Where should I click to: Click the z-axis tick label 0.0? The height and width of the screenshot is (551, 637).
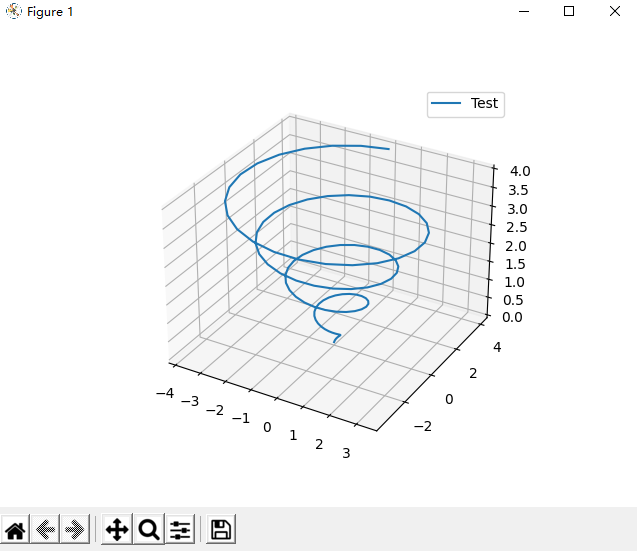tap(512, 317)
